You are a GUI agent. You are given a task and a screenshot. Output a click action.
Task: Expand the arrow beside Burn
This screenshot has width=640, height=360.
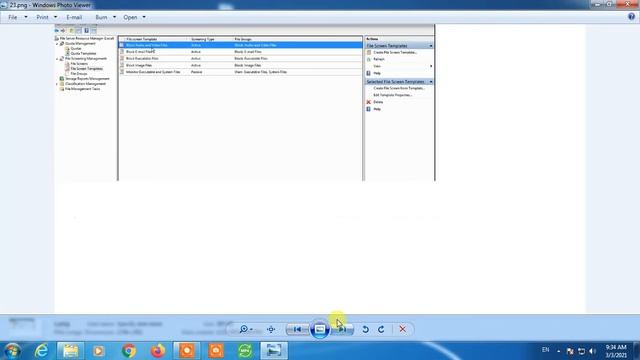point(114,17)
